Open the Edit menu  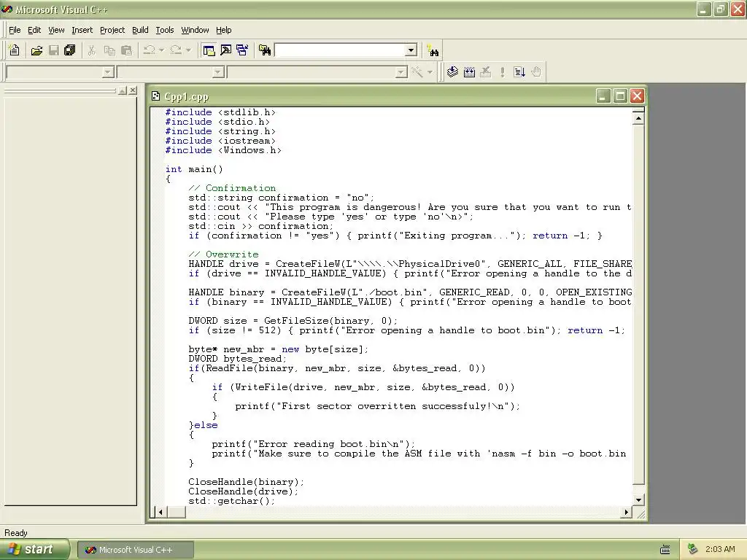pyautogui.click(x=34, y=30)
